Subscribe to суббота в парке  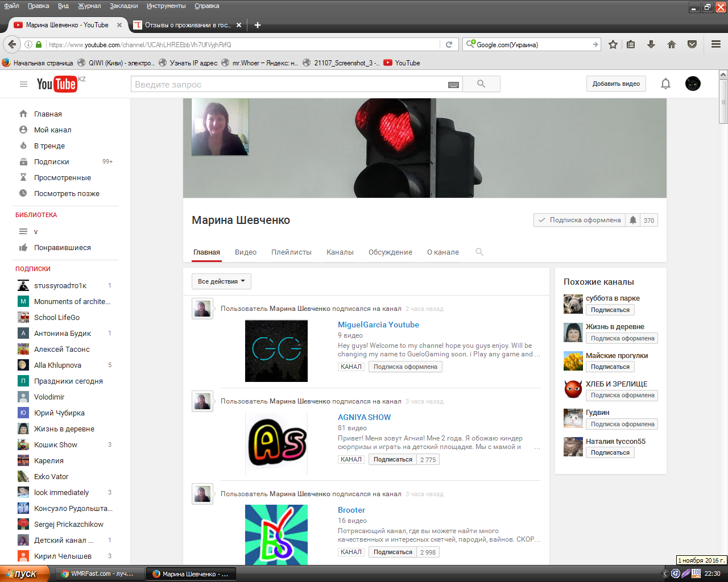point(610,310)
